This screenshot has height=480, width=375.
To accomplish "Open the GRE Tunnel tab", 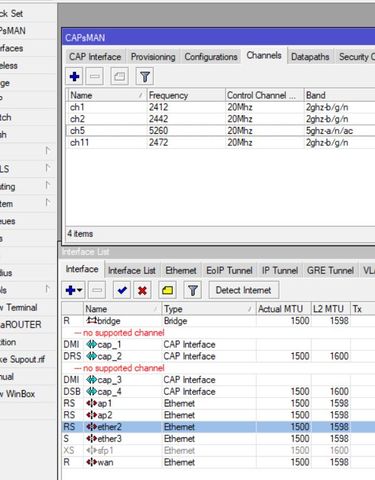I will point(330,270).
